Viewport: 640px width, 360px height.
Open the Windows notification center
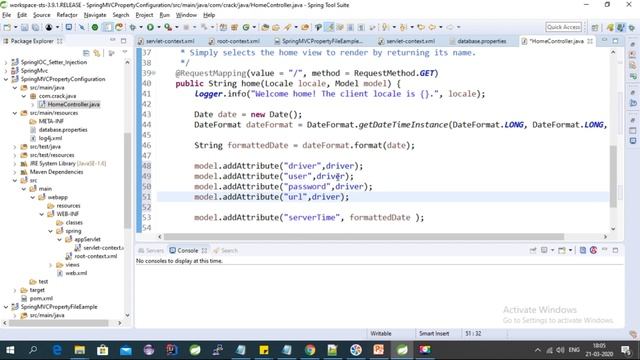point(626,350)
